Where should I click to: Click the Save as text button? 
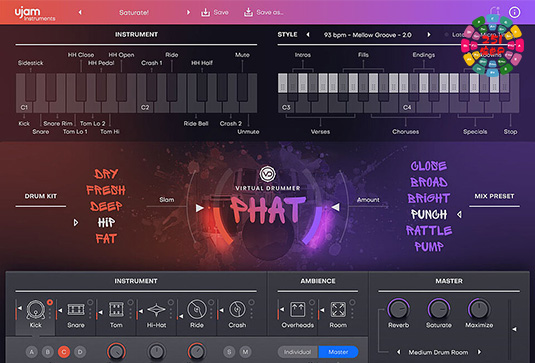270,12
